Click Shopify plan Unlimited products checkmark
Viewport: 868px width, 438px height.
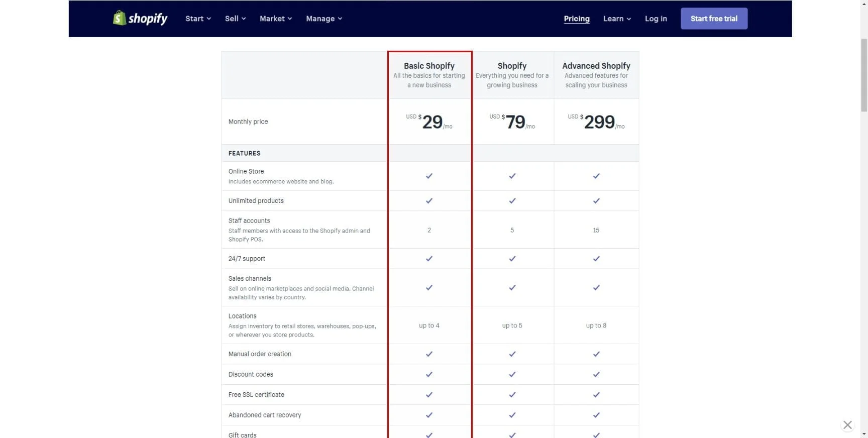click(512, 200)
